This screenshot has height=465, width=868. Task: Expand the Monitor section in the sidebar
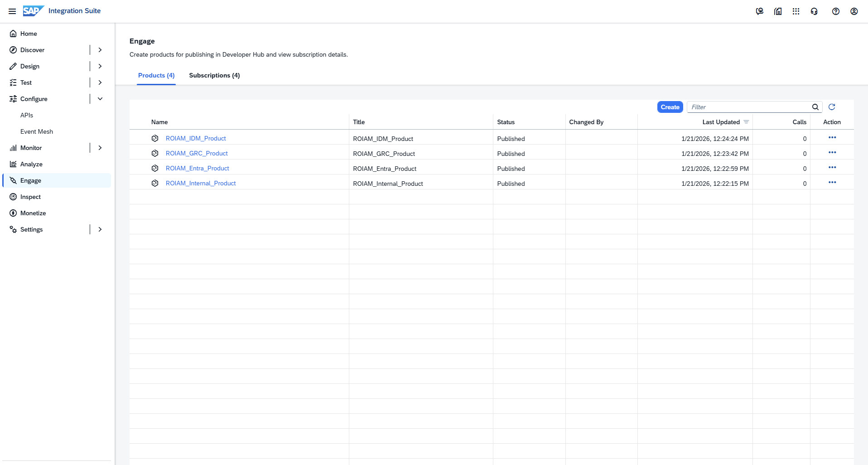(100, 147)
